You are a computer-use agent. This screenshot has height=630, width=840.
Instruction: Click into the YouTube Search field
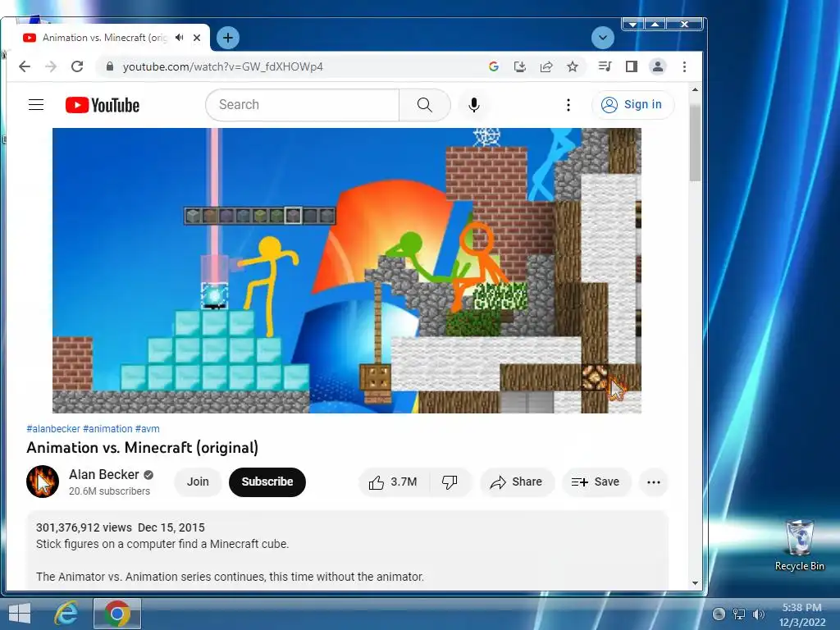303,104
